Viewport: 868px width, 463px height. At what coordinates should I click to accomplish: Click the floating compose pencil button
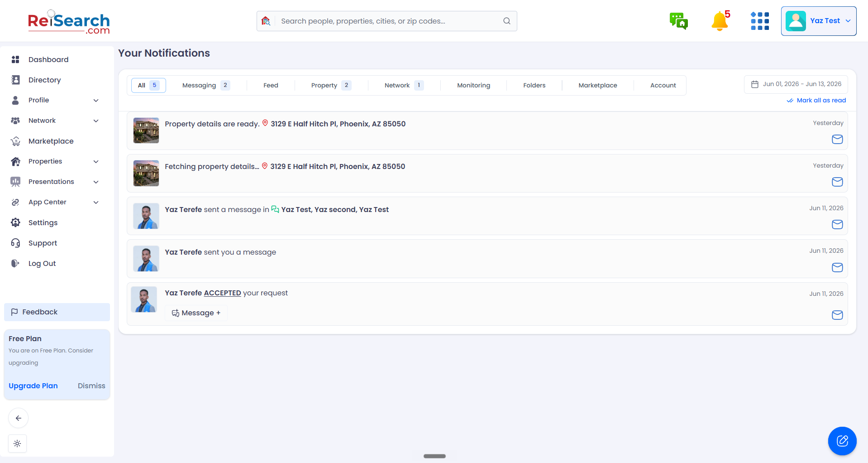point(842,441)
